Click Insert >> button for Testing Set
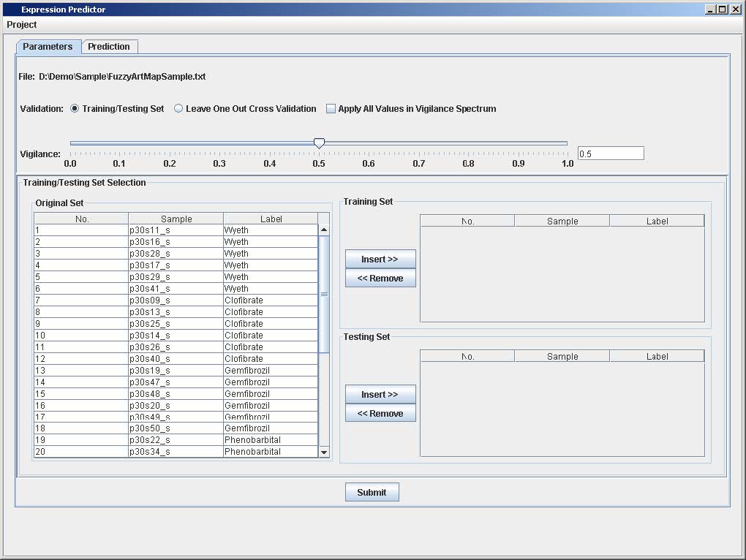 tap(380, 395)
